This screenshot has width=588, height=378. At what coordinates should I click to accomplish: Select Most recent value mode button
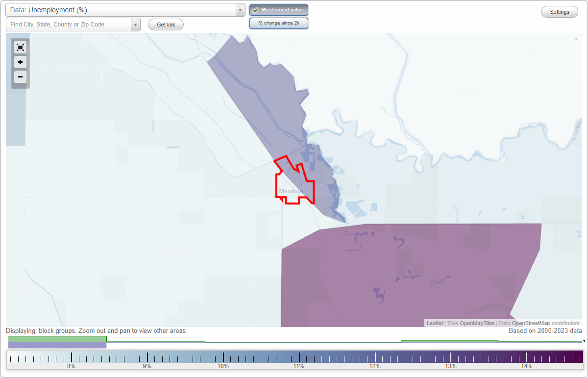pyautogui.click(x=278, y=9)
